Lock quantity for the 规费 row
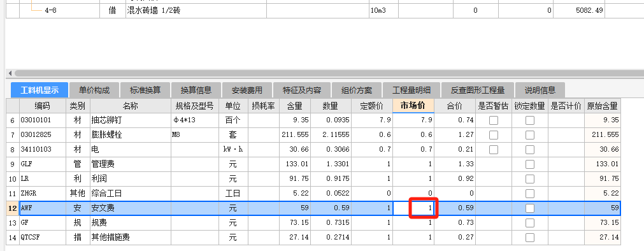644x251 pixels. (x=530, y=223)
